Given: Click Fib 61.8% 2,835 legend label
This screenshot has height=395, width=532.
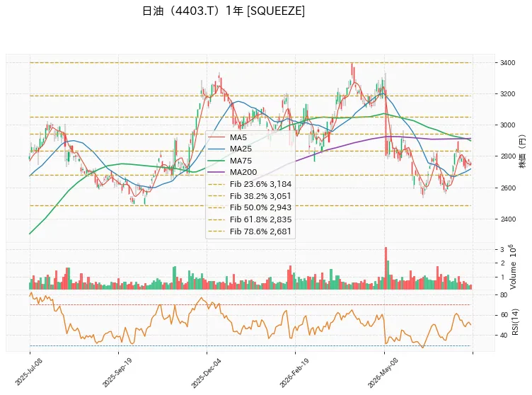Looking at the screenshot, I should (x=260, y=219).
